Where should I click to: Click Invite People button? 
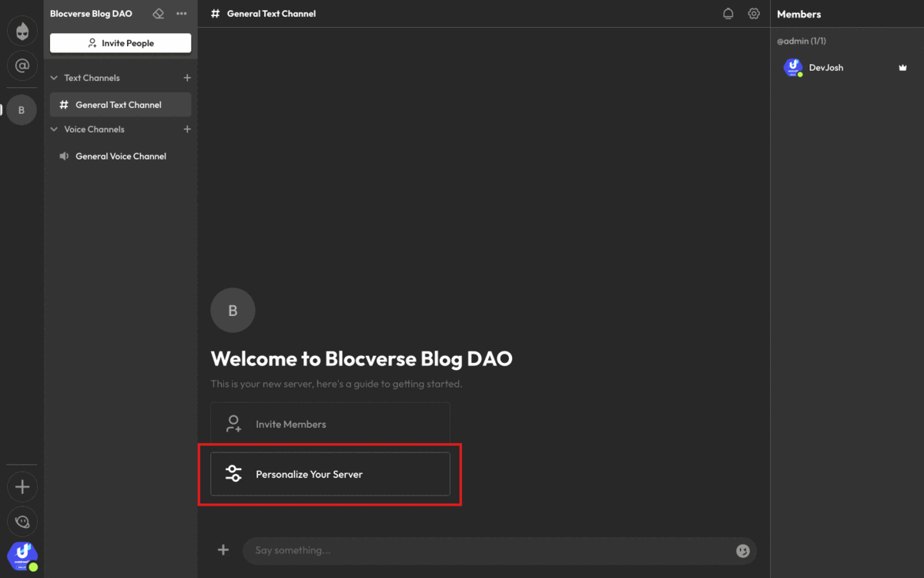120,43
